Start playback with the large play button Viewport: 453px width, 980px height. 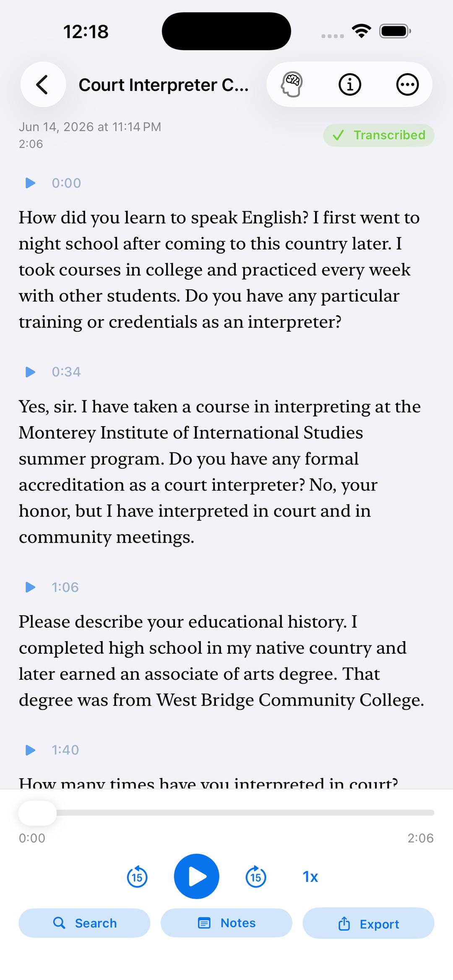[197, 876]
